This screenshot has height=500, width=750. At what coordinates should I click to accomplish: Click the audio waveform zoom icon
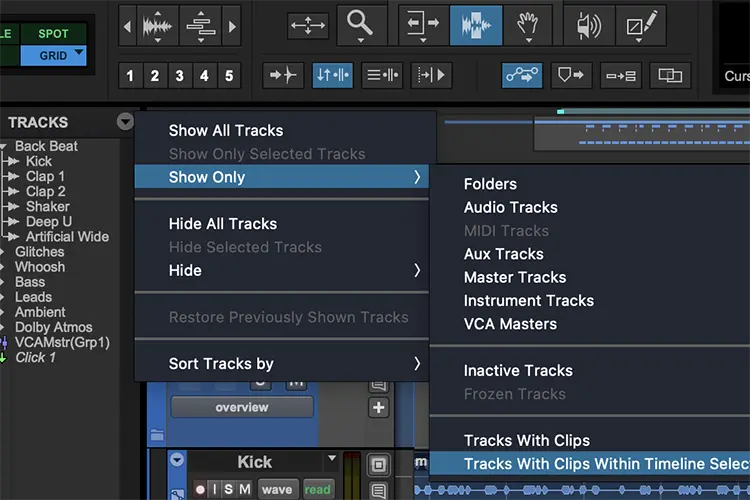pyautogui.click(x=157, y=26)
